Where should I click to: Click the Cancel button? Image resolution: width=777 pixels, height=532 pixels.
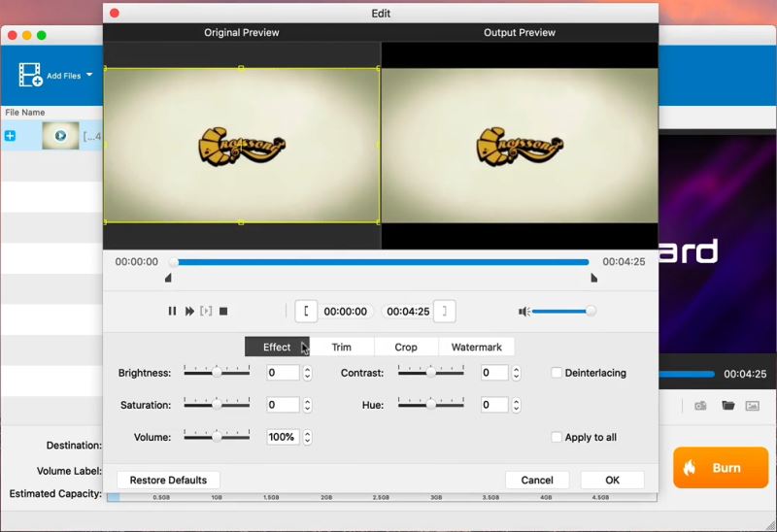click(537, 480)
